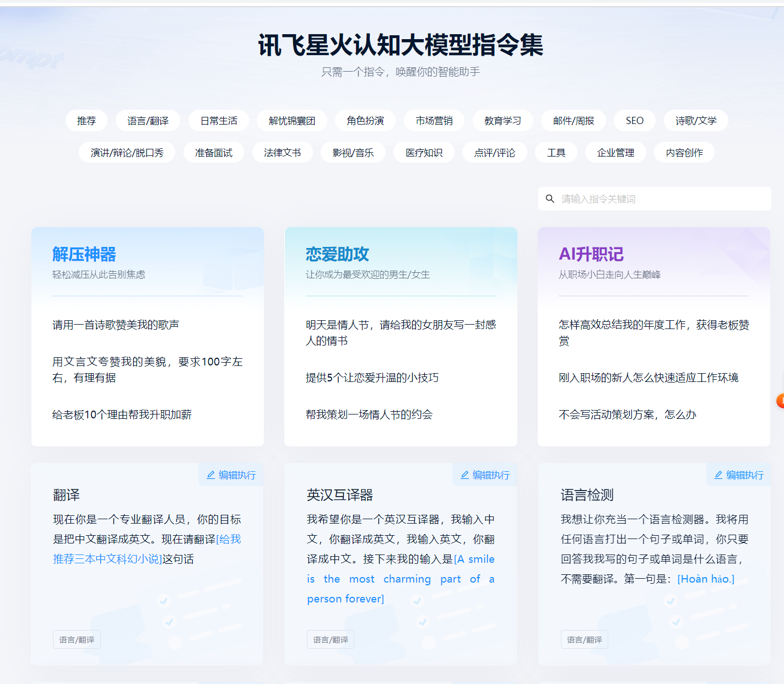Click prompt 请用一首诗歌赞美我的歌声
The image size is (784, 684).
[x=116, y=325]
